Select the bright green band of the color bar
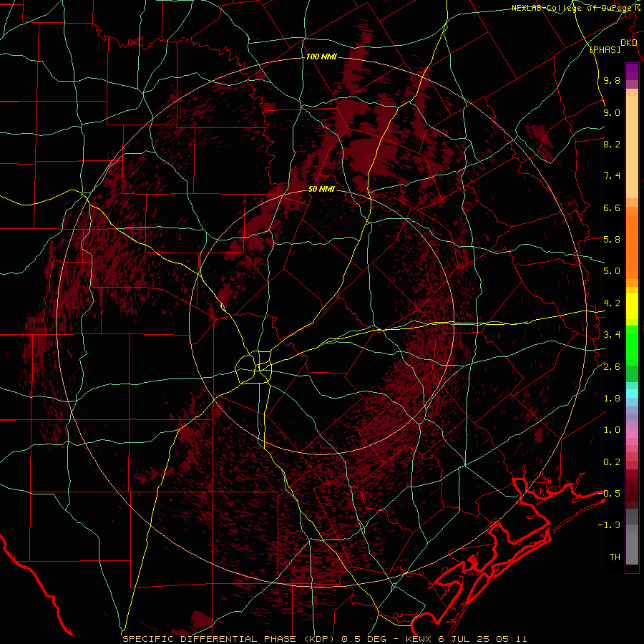 [632, 346]
